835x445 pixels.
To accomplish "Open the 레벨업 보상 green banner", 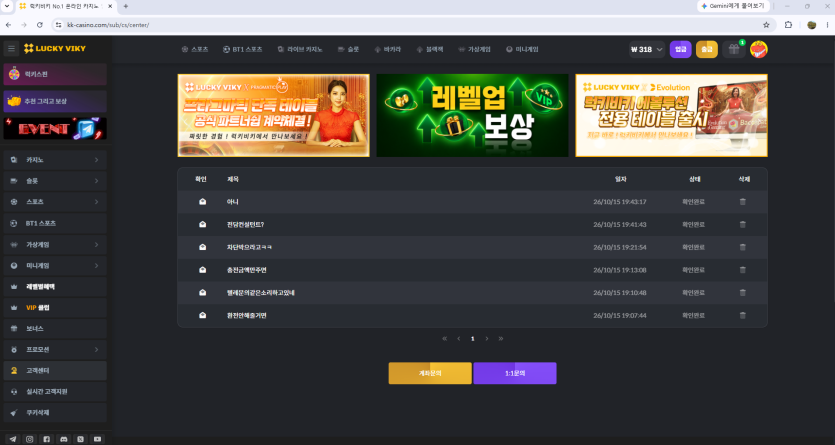I will (472, 116).
